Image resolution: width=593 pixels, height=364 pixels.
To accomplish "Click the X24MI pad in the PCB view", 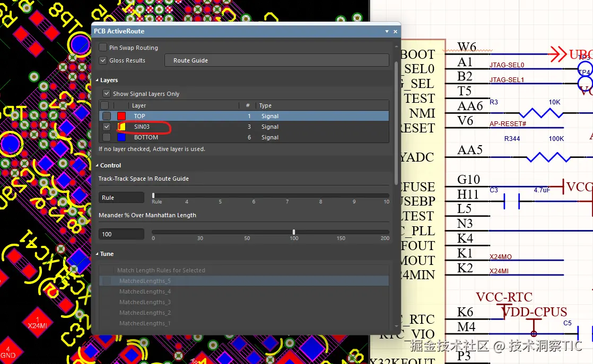I will pyautogui.click(x=38, y=322).
